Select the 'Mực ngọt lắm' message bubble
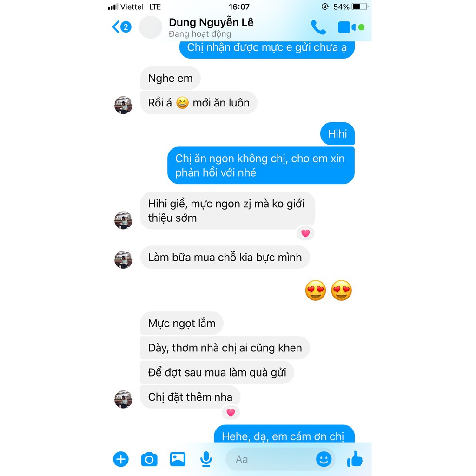Viewport: 476px width, 476px height. tap(182, 324)
